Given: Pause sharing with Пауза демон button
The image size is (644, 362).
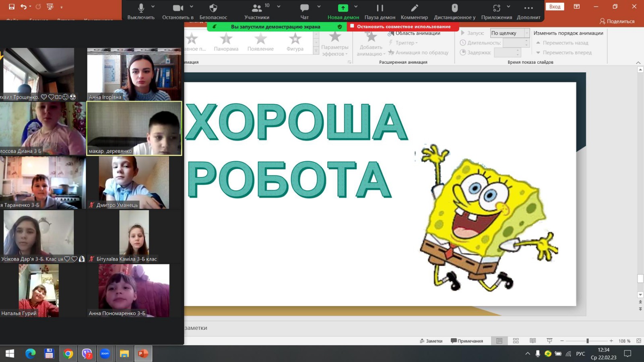Looking at the screenshot, I should 380,11.
